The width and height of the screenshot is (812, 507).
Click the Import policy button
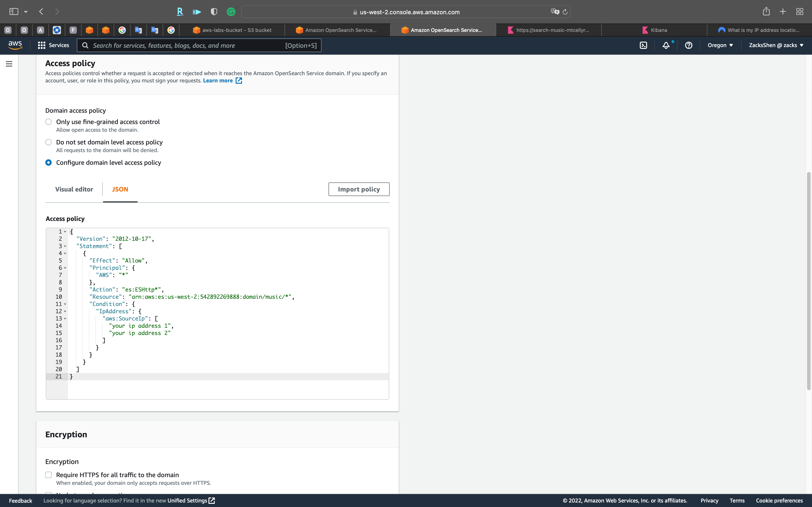359,189
